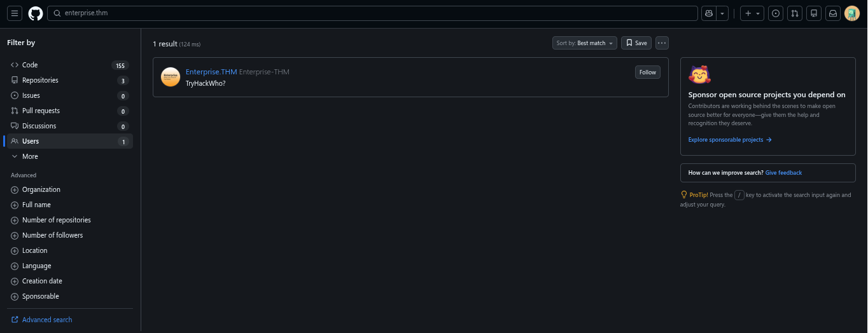Viewport: 868px width, 333px height.
Task: Add Creation date advanced filter
Action: 69,281
